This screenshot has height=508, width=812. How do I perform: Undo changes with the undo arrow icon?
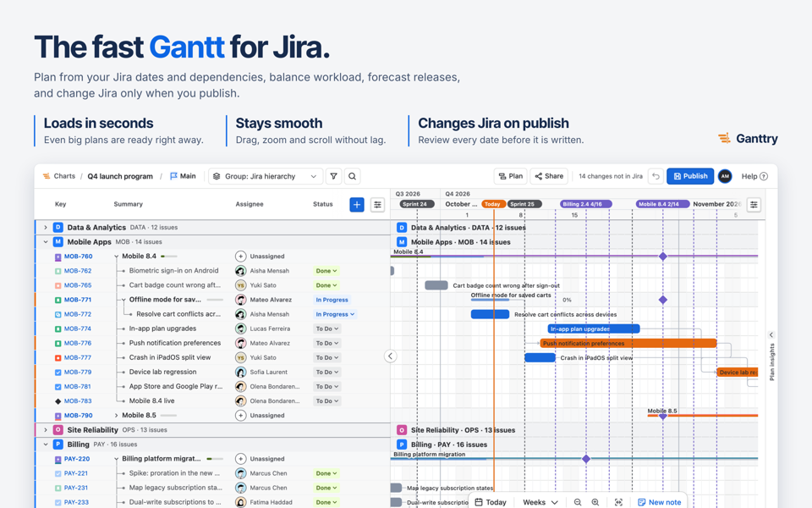click(656, 176)
